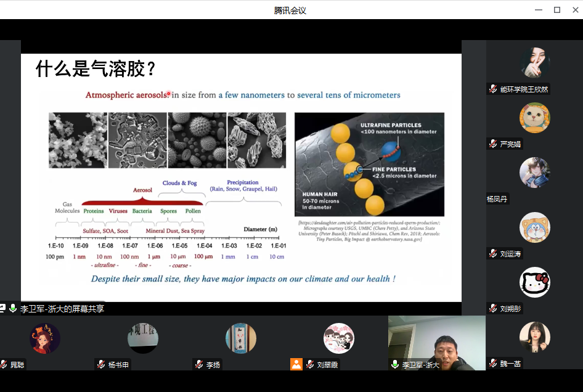The height and width of the screenshot is (392, 583).
Task: Click muted microphone icon next to 严亮娟
Action: (x=493, y=144)
